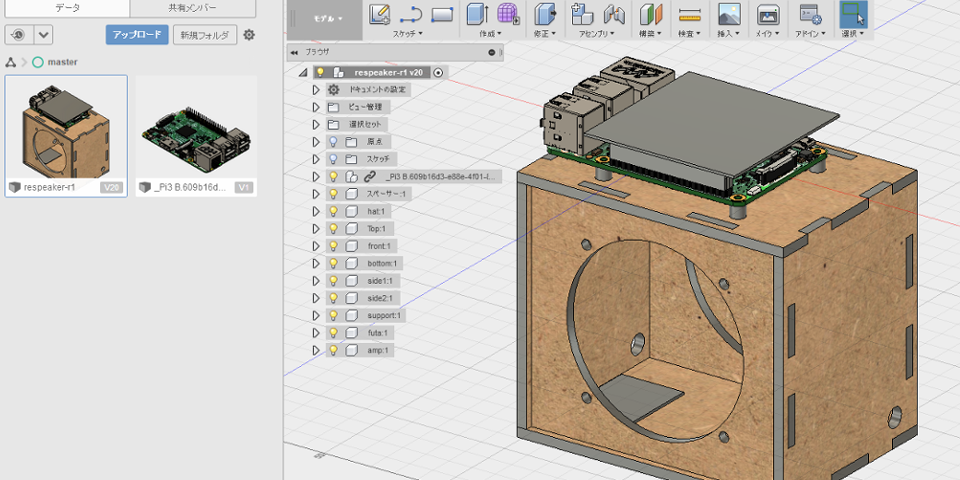Switch to the 共有メンバー tab
The height and width of the screenshot is (480, 960).
click(x=193, y=8)
